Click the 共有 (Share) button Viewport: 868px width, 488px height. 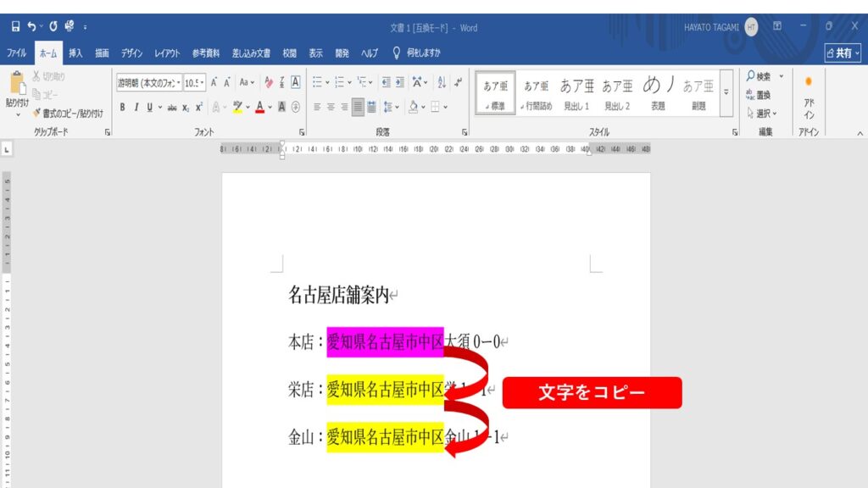(842, 53)
